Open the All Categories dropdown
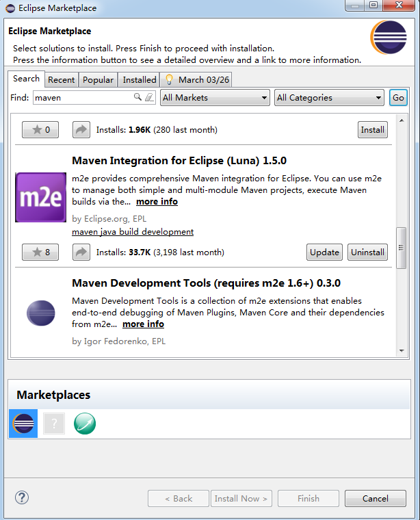 (329, 97)
